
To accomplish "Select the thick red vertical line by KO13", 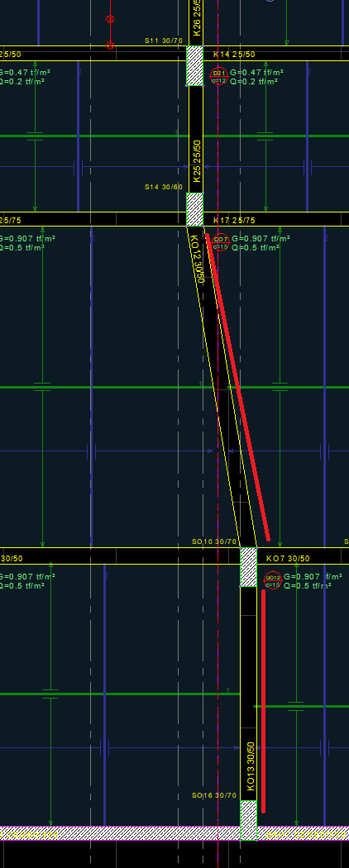I will (263, 701).
